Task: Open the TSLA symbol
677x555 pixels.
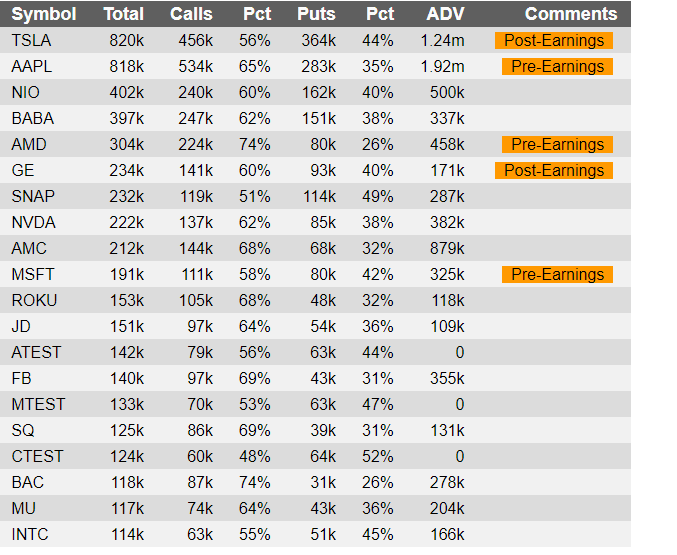Action: (32, 41)
